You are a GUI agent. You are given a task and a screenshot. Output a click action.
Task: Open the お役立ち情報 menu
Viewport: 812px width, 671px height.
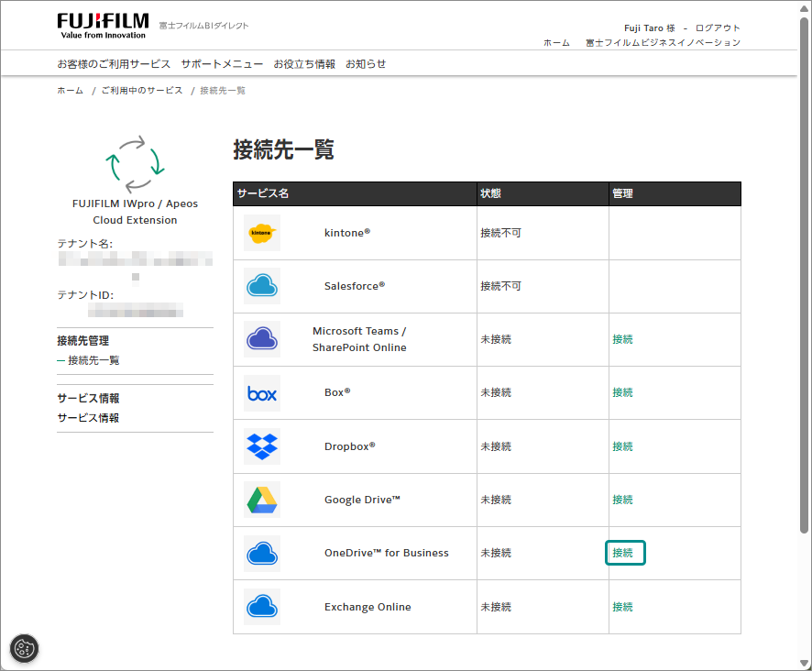pyautogui.click(x=304, y=64)
